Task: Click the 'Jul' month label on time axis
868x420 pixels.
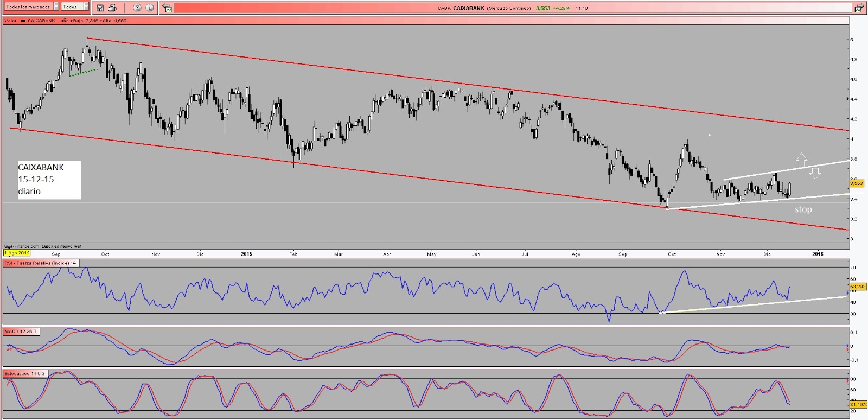Action: [x=525, y=254]
